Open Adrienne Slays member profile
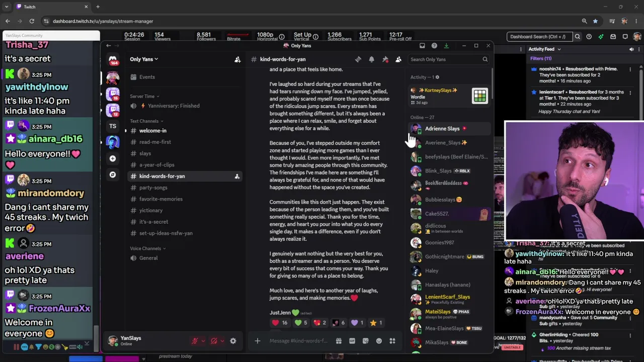644x362 pixels. [x=449, y=129]
